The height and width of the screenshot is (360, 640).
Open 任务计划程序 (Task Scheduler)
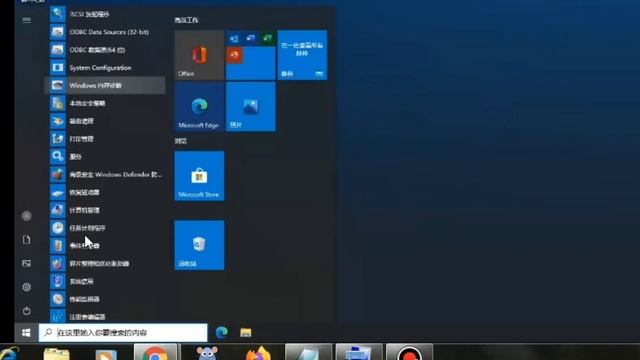[105, 228]
